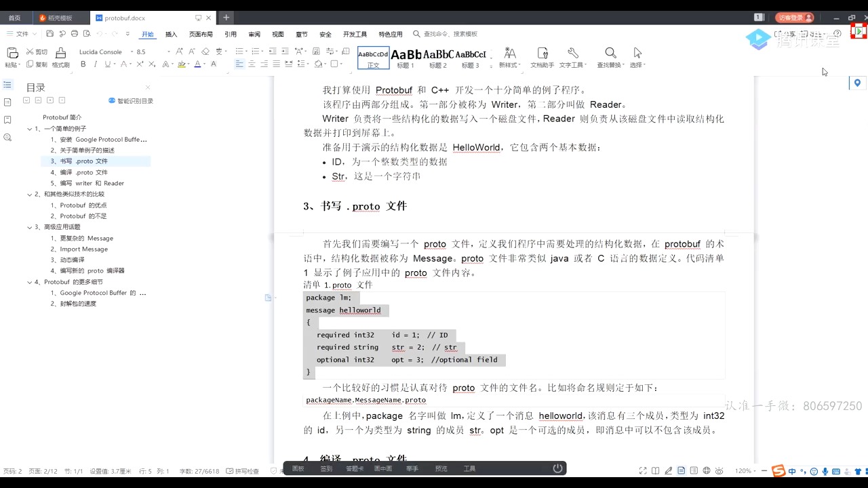Go to '1、Protobuf 的优点' in outline
Image resolution: width=868 pixels, height=488 pixels.
click(79, 205)
